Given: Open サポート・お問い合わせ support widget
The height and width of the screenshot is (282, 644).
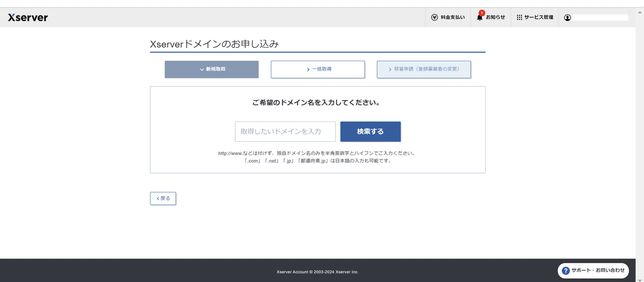Looking at the screenshot, I should pyautogui.click(x=593, y=270).
